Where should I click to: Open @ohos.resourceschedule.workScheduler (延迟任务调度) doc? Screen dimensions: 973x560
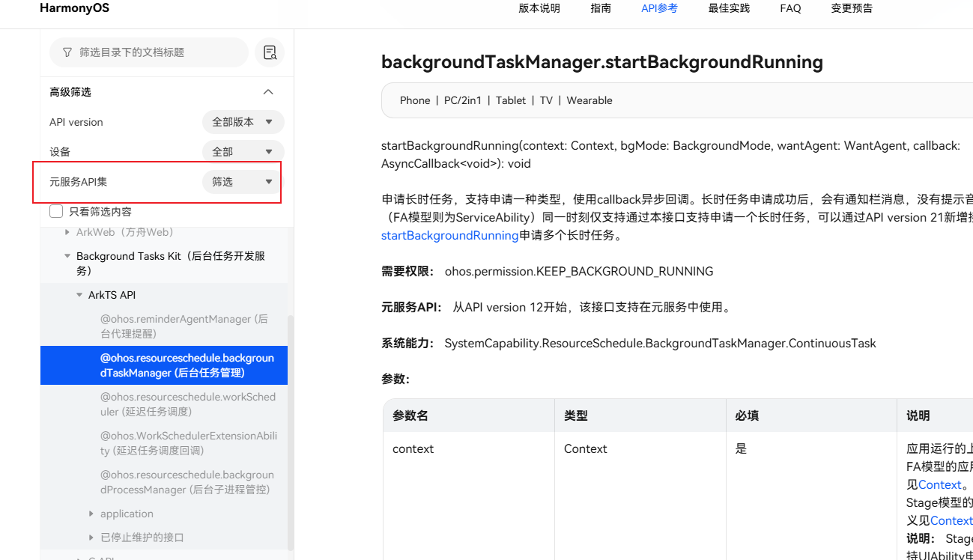pyautogui.click(x=187, y=404)
